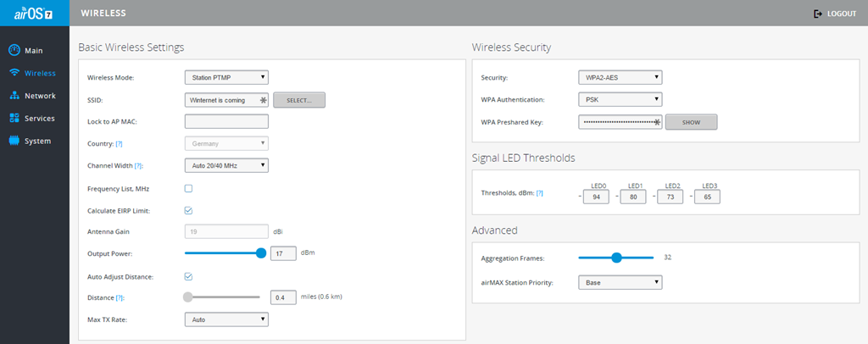The image size is (868, 344).
Task: Open the Wireless Mode dropdown
Action: 226,77
